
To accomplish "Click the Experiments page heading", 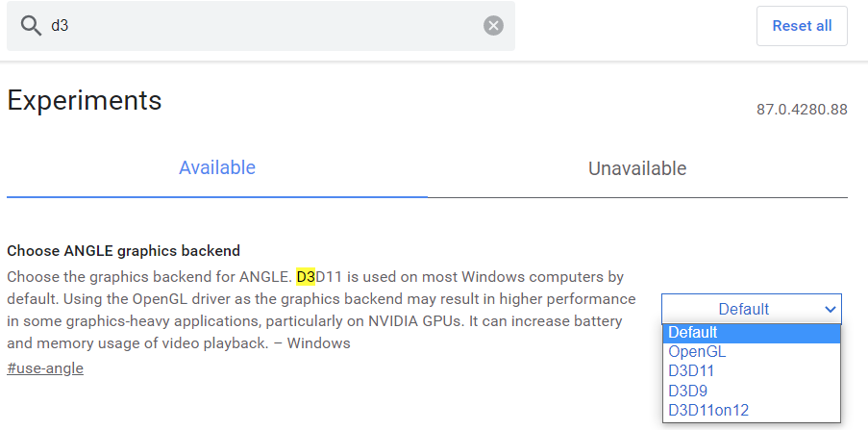I will point(85,100).
